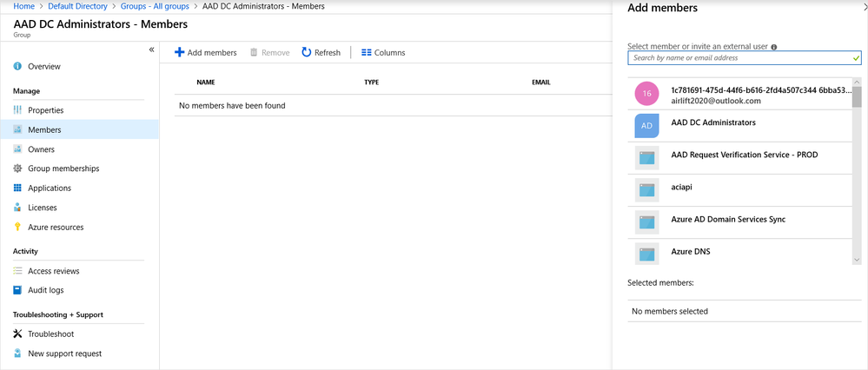This screenshot has width=868, height=370.
Task: Click the Applications grid icon
Action: pos(17,188)
